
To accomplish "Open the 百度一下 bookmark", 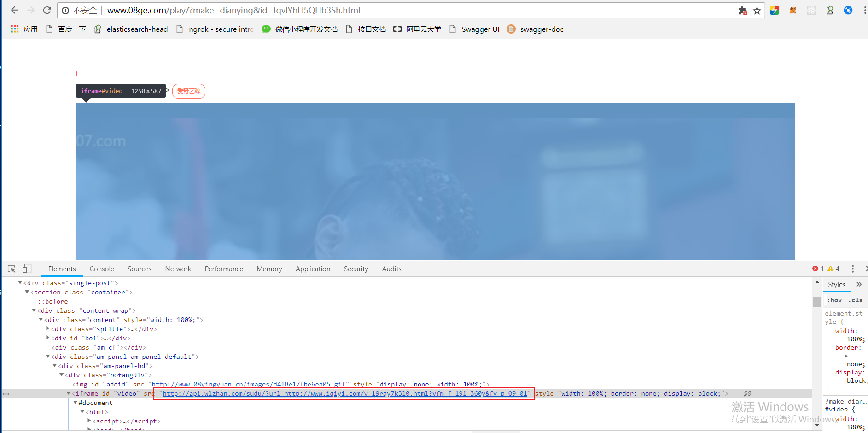I will pos(66,29).
